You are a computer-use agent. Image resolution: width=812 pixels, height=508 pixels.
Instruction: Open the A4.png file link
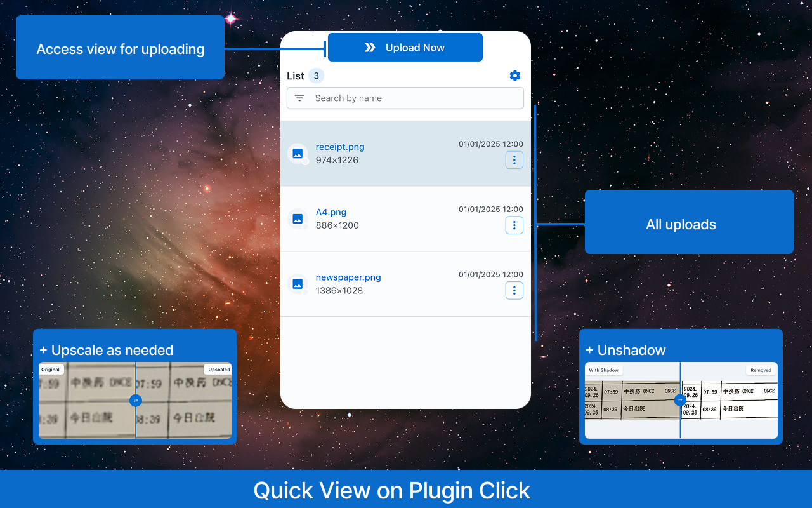coord(331,212)
